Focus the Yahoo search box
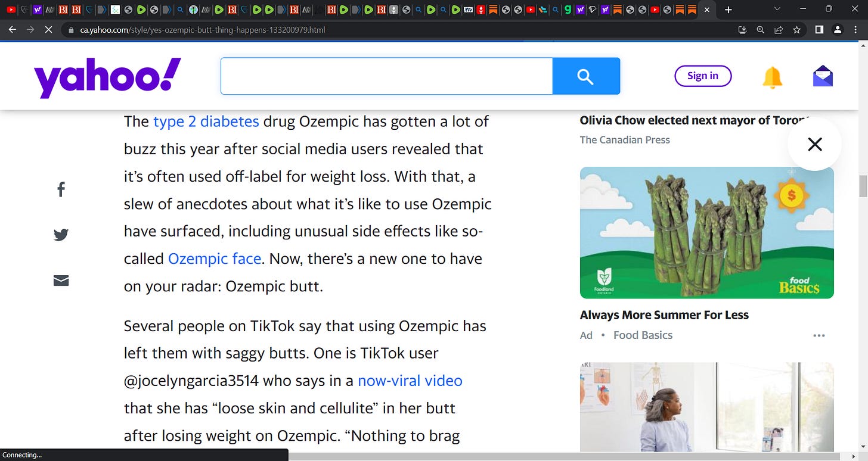The height and width of the screenshot is (461, 868). click(387, 76)
